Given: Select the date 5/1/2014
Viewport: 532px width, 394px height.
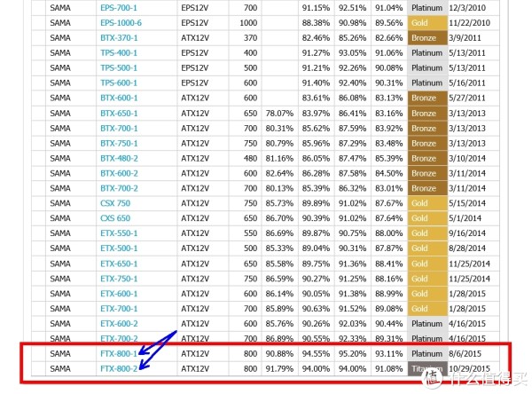Looking at the screenshot, I should pyautogui.click(x=465, y=218).
